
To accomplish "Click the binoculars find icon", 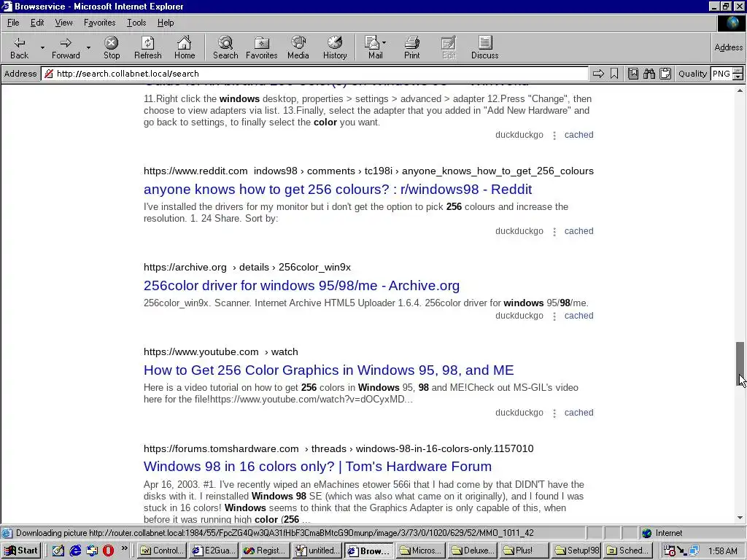I will click(x=649, y=74).
